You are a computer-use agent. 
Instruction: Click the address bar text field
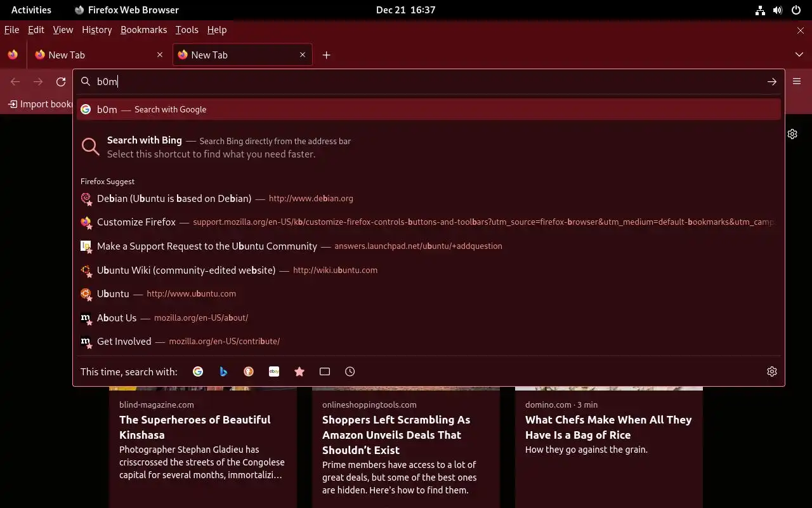pos(428,81)
